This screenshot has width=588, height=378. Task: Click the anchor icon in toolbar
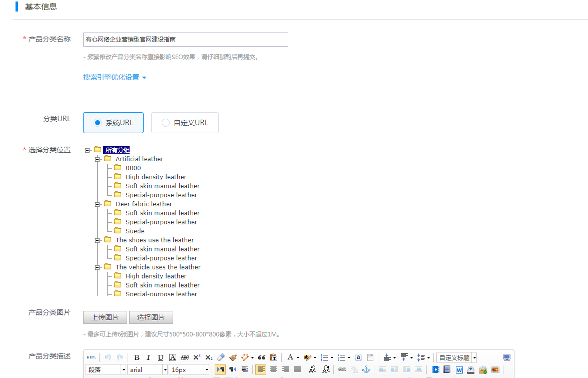(x=366, y=369)
